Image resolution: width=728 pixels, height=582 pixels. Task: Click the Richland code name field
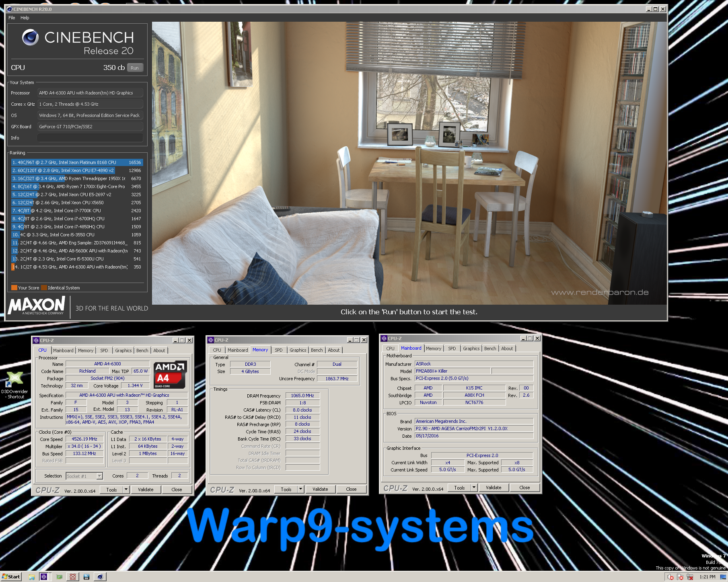[87, 371]
